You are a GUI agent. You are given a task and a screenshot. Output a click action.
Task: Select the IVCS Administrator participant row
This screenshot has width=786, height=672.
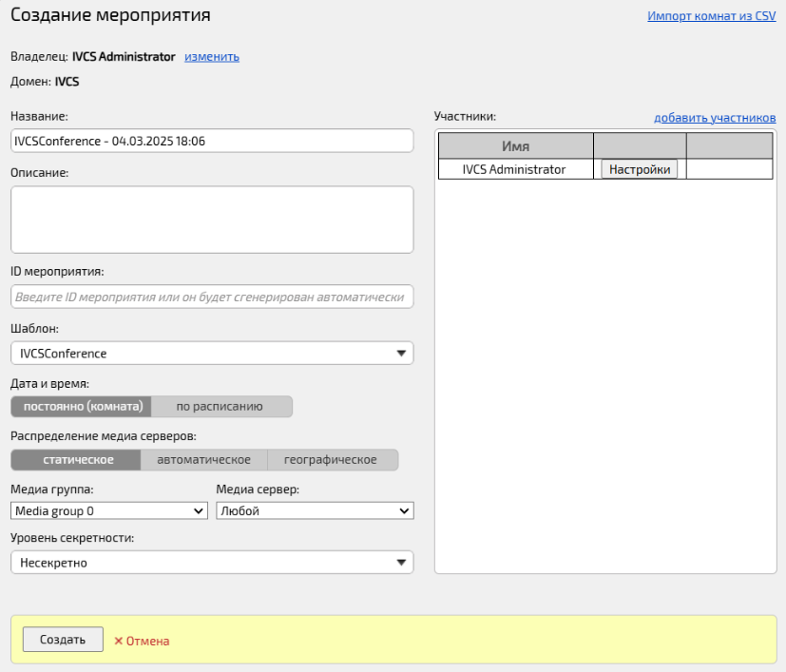[514, 169]
